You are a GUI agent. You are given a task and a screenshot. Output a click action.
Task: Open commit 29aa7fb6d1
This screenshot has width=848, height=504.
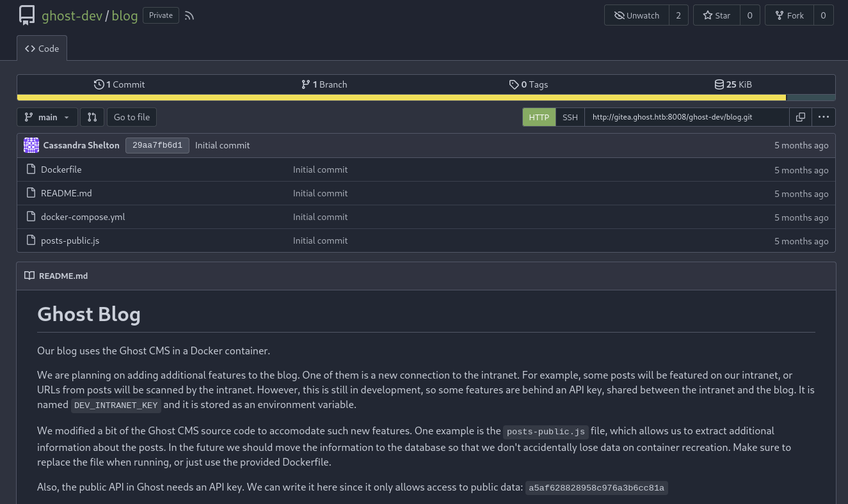tap(157, 145)
